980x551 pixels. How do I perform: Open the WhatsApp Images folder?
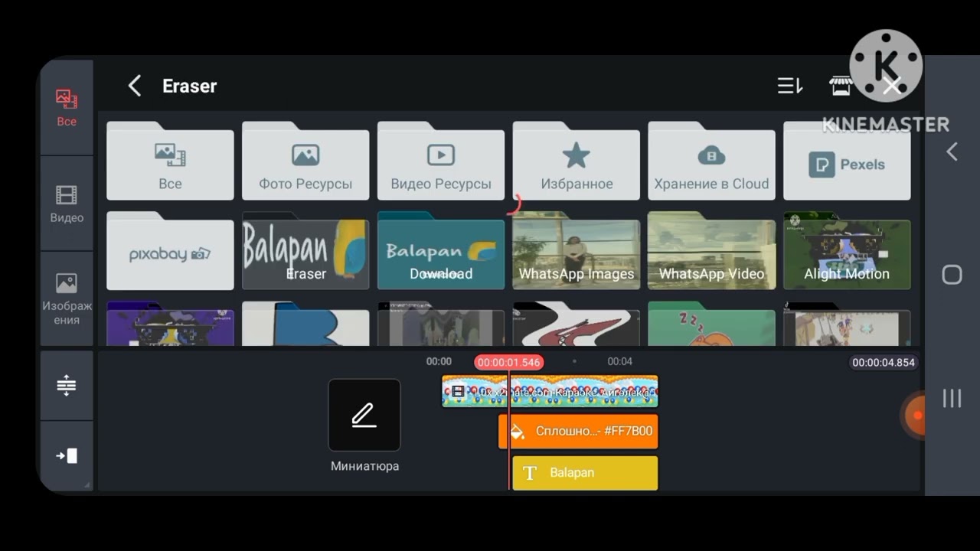577,251
